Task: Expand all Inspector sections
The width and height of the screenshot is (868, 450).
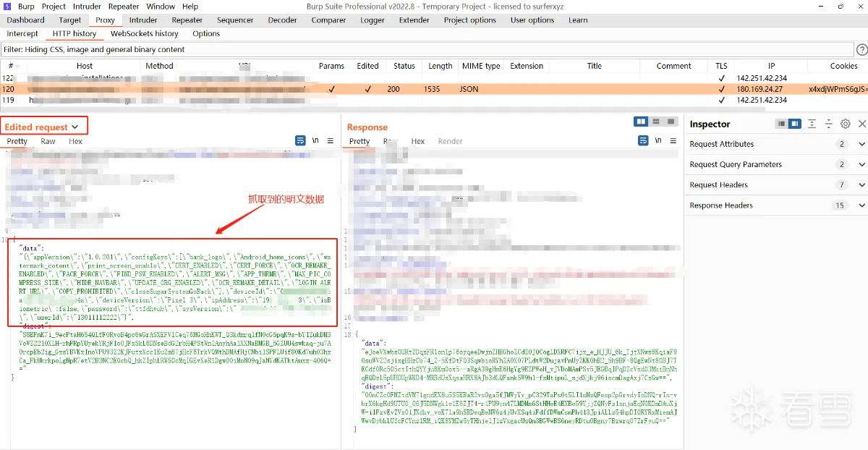Action: coord(812,124)
